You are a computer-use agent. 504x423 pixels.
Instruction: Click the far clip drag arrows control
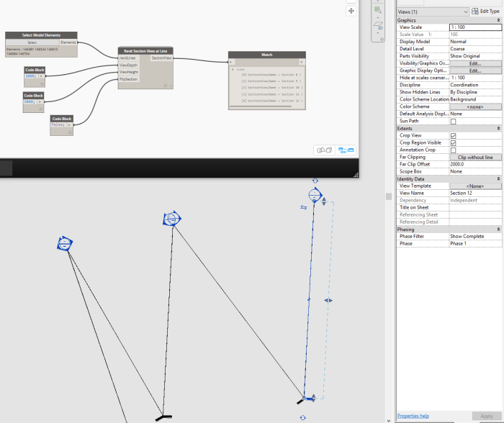(328, 300)
